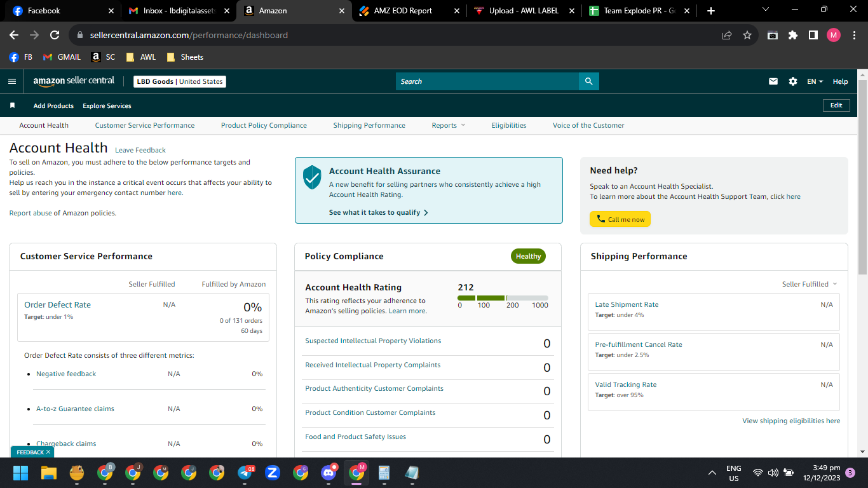The image size is (868, 488).
Task: Go to the Shipping Performance tab
Action: 369,125
